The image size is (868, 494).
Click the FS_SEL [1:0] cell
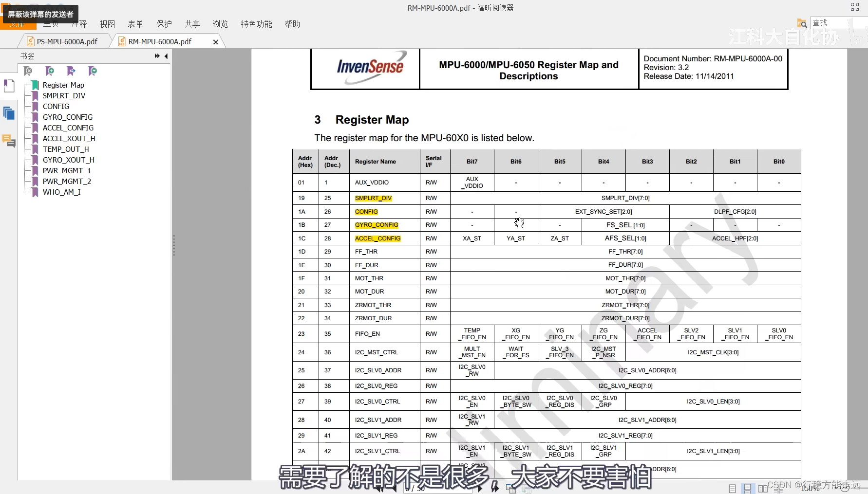click(x=625, y=225)
